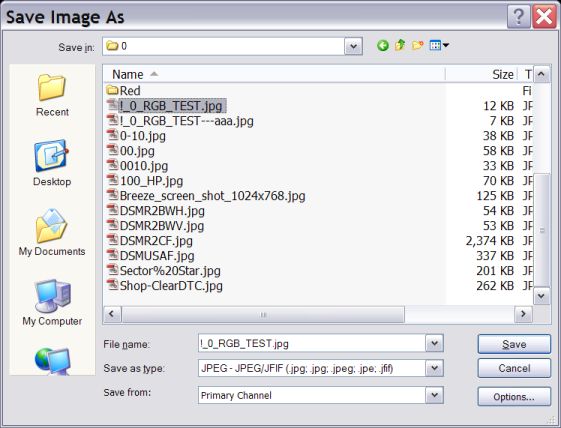
Task: Click the horizontal scrollbar right arrow
Action: point(523,314)
